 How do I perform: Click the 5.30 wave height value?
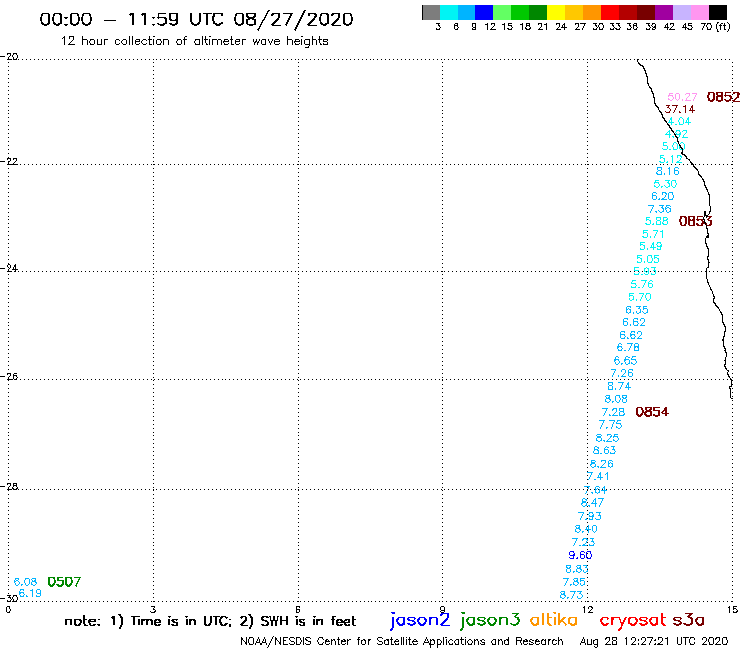[x=665, y=184]
